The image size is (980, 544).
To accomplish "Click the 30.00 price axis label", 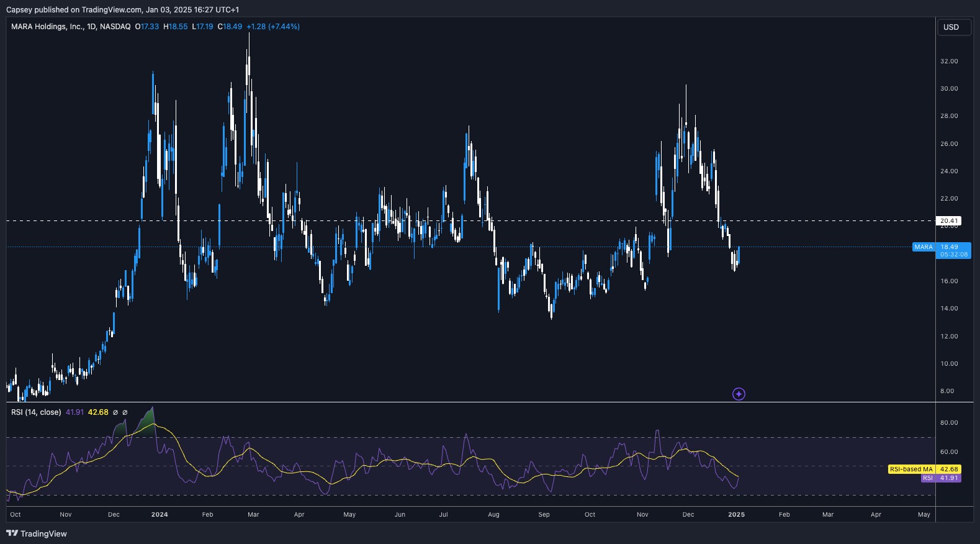I will point(949,89).
